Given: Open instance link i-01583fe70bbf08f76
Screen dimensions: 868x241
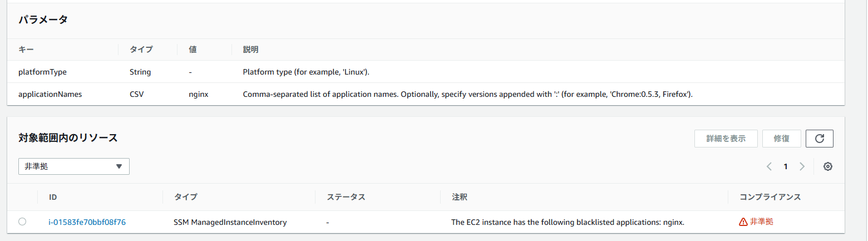Looking at the screenshot, I should 87,222.
